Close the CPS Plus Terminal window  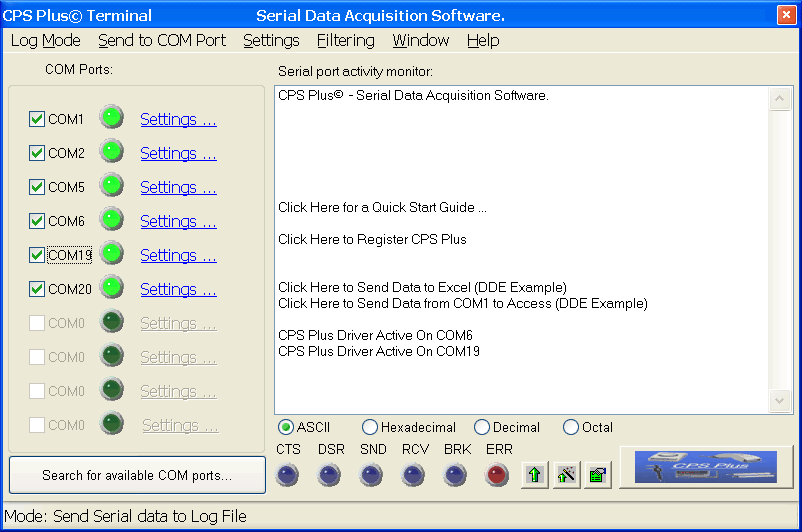(x=786, y=15)
